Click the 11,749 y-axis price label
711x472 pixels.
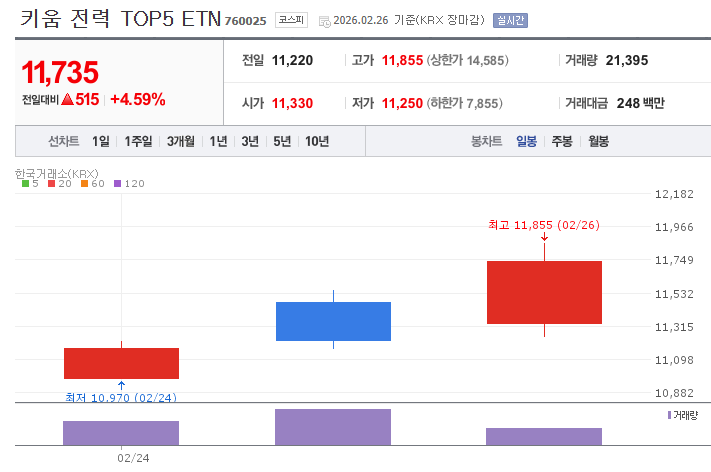[674, 260]
